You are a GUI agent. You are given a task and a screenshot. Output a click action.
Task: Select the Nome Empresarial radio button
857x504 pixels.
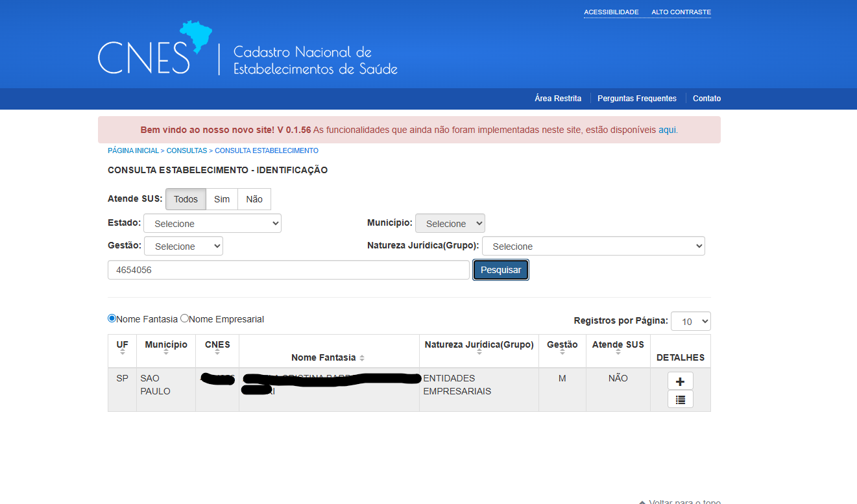(x=184, y=318)
